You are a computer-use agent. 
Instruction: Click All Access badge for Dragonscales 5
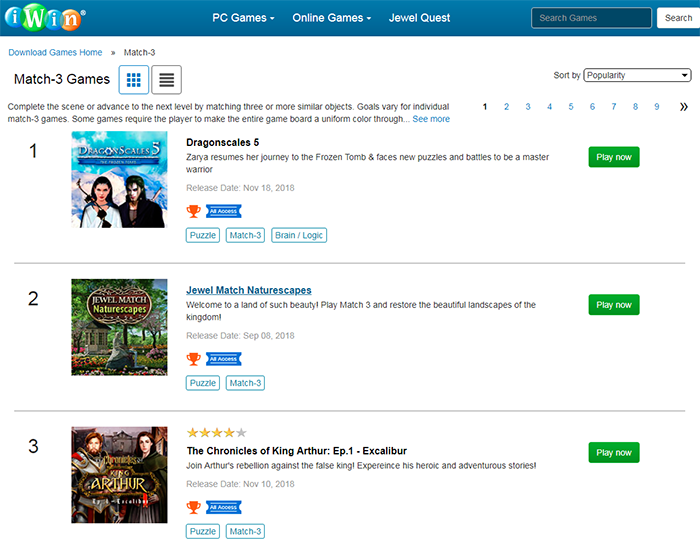[x=224, y=211]
